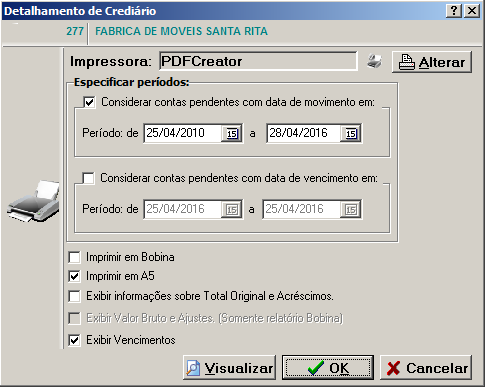Open calendar for movement start date 25/04/2010
485x387 pixels.
tap(232, 133)
